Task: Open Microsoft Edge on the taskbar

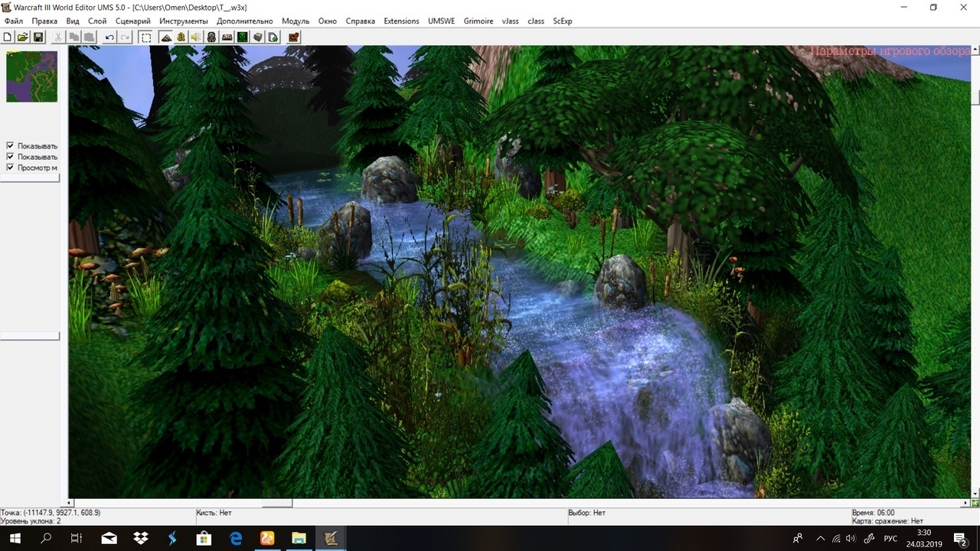Action: [x=236, y=539]
